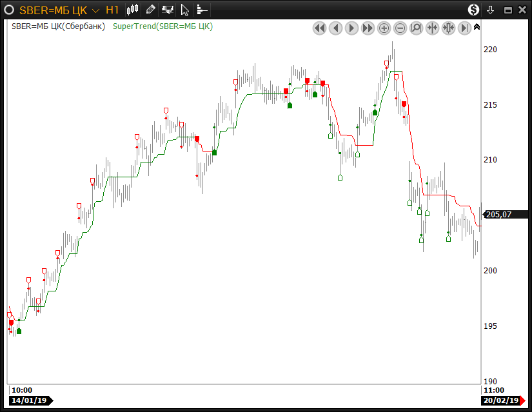532x412 pixels.
Task: Click the horizontal volume profile icon
Action: click(x=202, y=10)
